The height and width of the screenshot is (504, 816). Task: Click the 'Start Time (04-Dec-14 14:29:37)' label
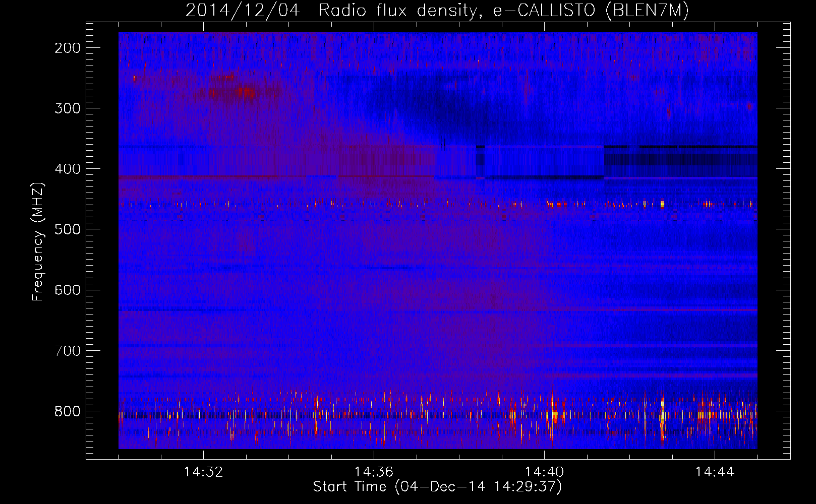click(437, 487)
